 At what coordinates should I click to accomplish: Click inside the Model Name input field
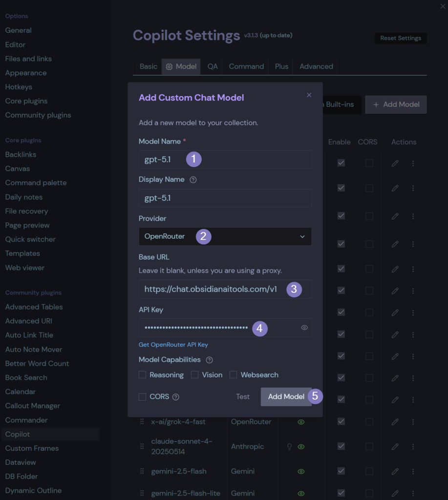(225, 158)
